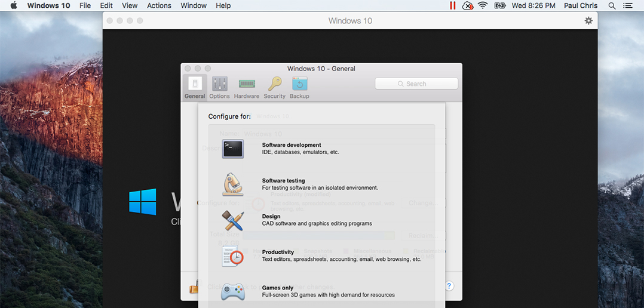The width and height of the screenshot is (644, 308).
Task: Open the help question mark button
Action: (449, 286)
